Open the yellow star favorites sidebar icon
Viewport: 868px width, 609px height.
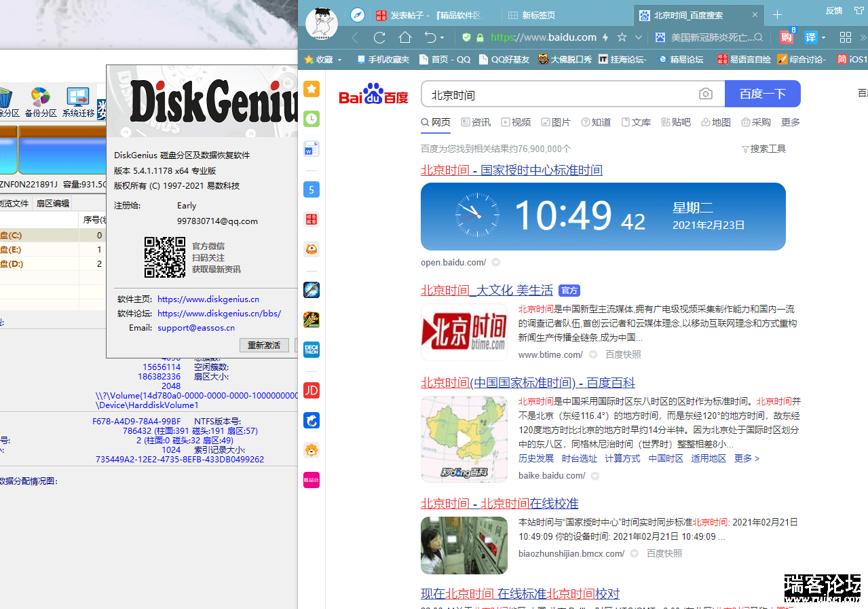point(312,89)
